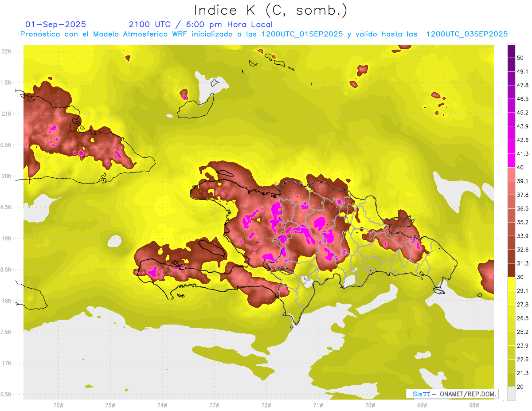This screenshot has width=532, height=411.
Task: Click the legend value "42.6"
Action: pos(523,140)
